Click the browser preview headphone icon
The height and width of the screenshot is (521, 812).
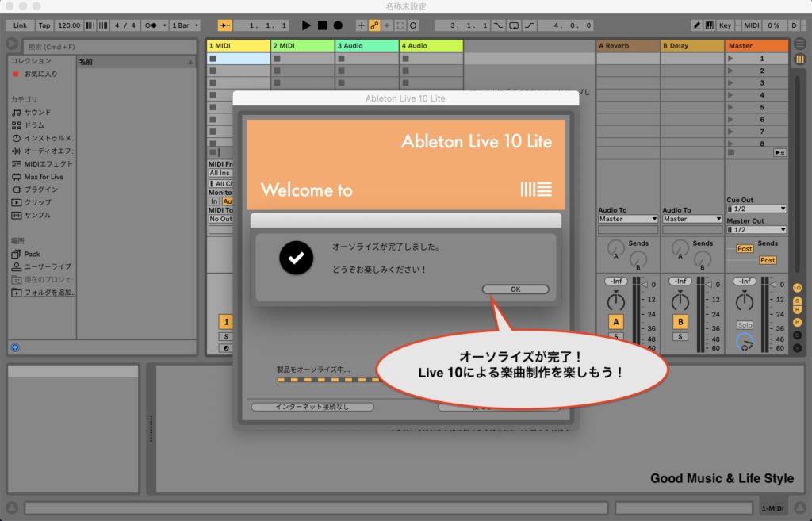(15, 347)
